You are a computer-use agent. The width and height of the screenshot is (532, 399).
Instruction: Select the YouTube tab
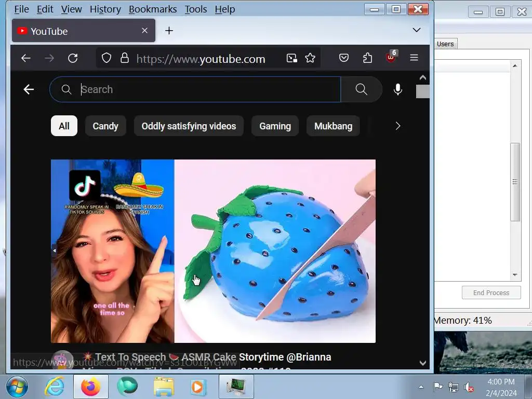(x=84, y=31)
